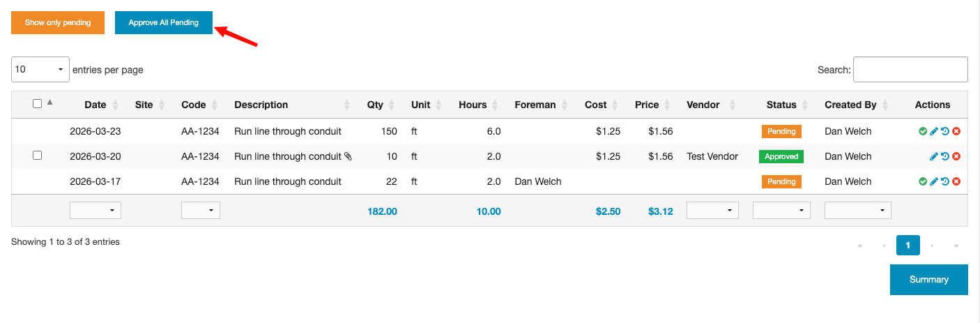Image resolution: width=980 pixels, height=323 pixels.
Task: Focus the Search input field
Action: click(910, 70)
